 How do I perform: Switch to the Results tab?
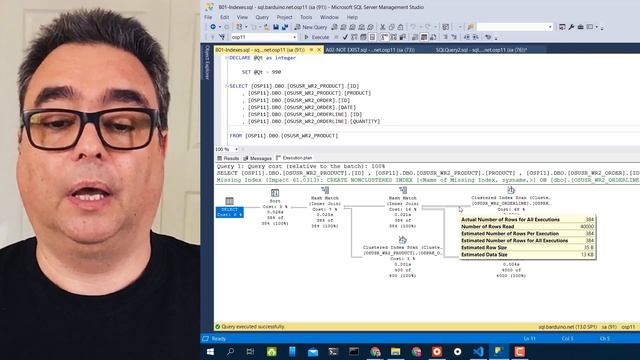tap(228, 158)
